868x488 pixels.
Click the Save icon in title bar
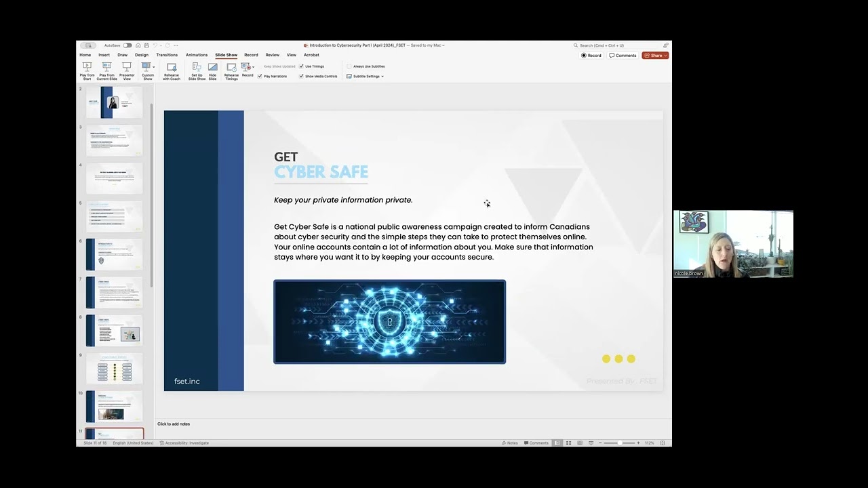click(146, 45)
